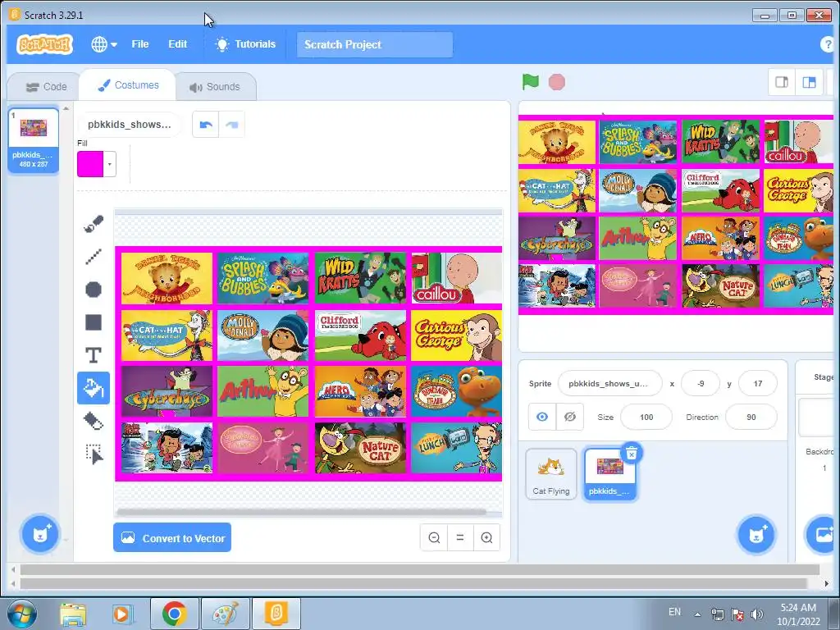Switch to small stage layout
The width and height of the screenshot is (840, 630).
[x=782, y=82]
